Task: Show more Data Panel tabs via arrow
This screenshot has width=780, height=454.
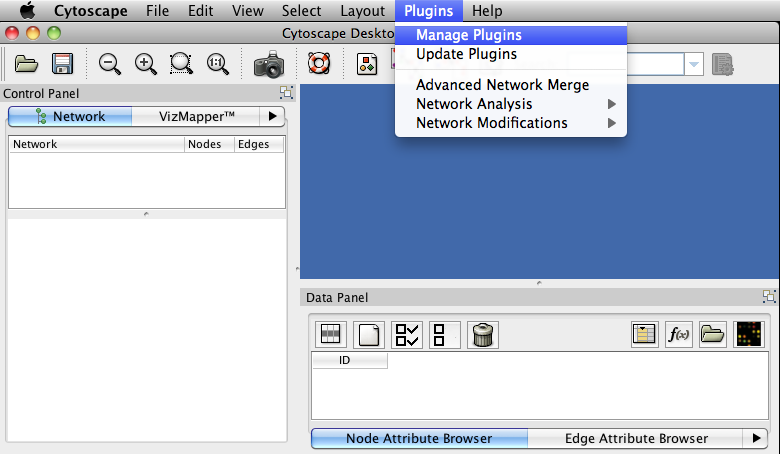Action: (756, 438)
